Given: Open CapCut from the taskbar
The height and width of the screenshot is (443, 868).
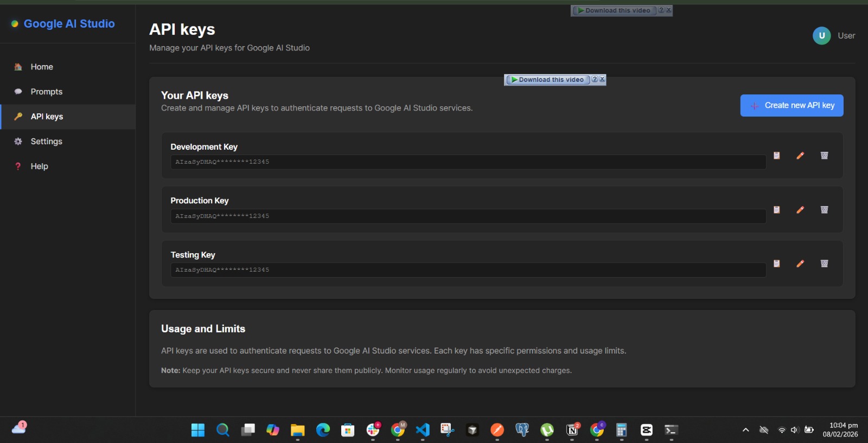Looking at the screenshot, I should (x=647, y=430).
